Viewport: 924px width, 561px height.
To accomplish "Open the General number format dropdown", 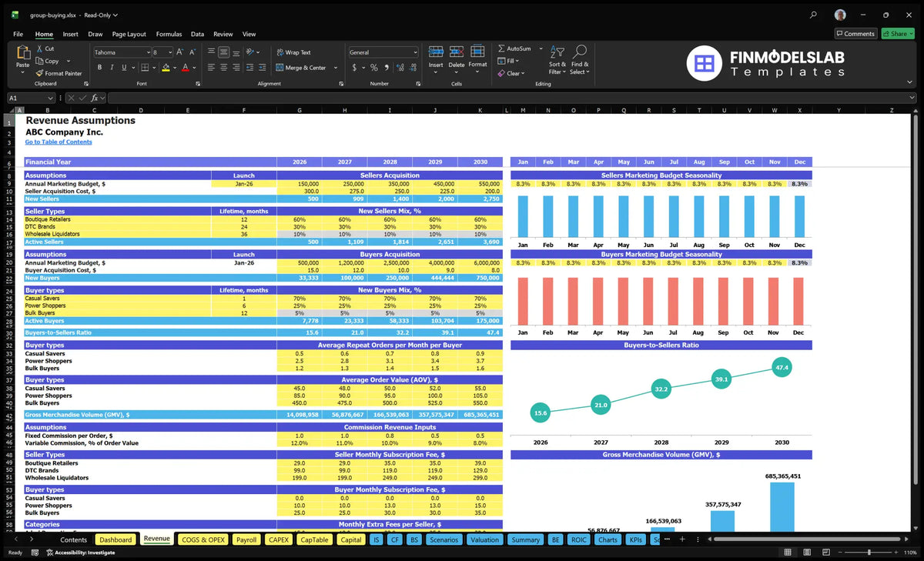I will (415, 52).
